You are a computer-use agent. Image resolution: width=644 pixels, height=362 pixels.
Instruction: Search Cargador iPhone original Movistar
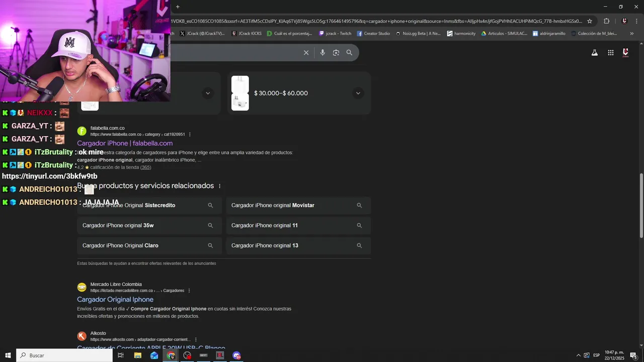(x=298, y=205)
